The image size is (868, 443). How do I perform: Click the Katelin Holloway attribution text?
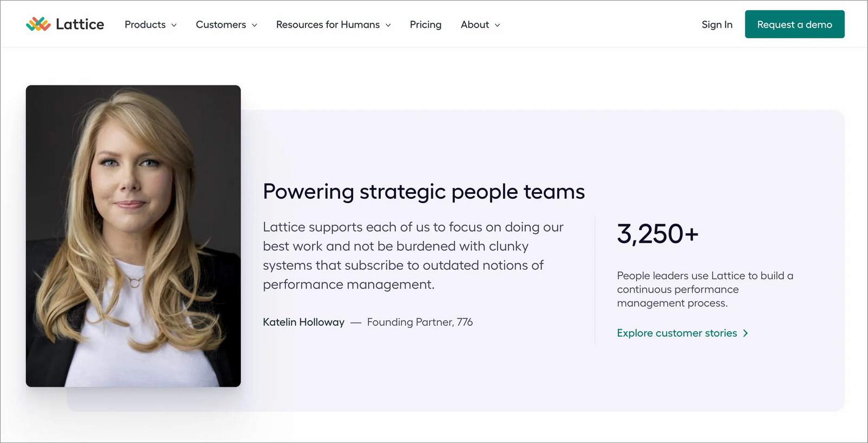[303, 322]
